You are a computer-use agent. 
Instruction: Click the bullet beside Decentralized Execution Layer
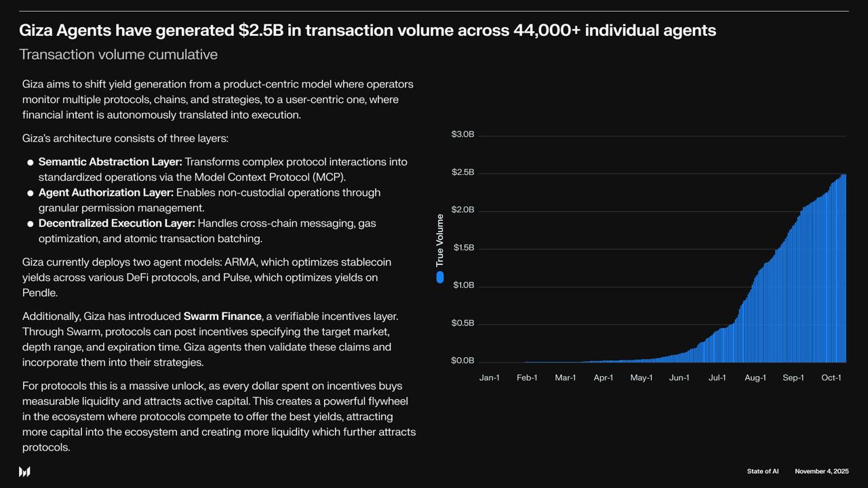(x=31, y=224)
